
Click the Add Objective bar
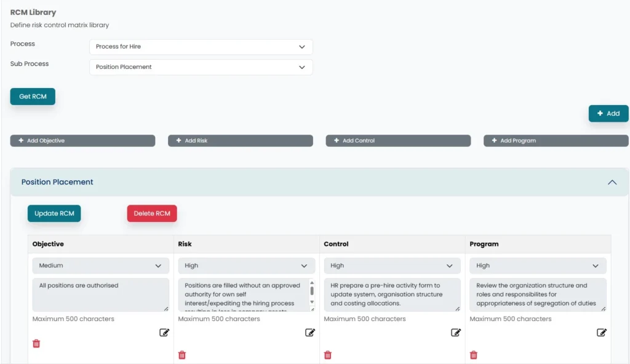(x=82, y=141)
